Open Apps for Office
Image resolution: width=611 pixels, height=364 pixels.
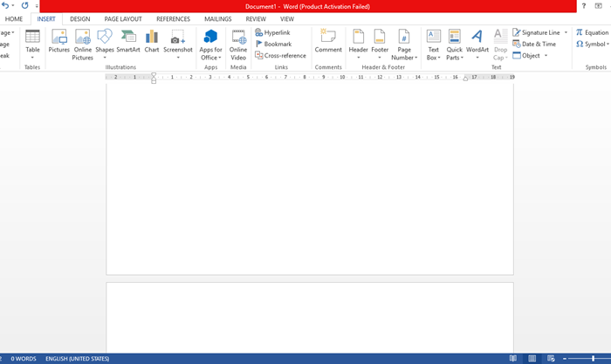(x=211, y=45)
